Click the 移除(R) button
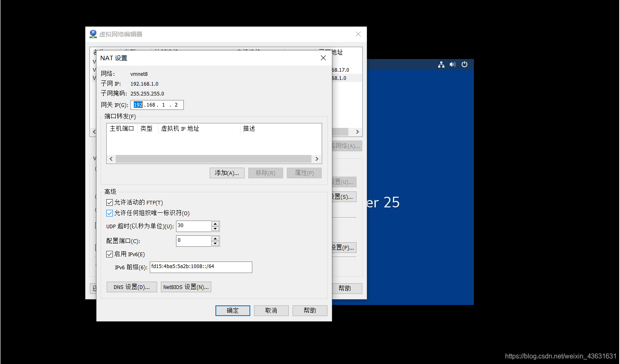This screenshot has width=620, height=364. pyautogui.click(x=265, y=173)
